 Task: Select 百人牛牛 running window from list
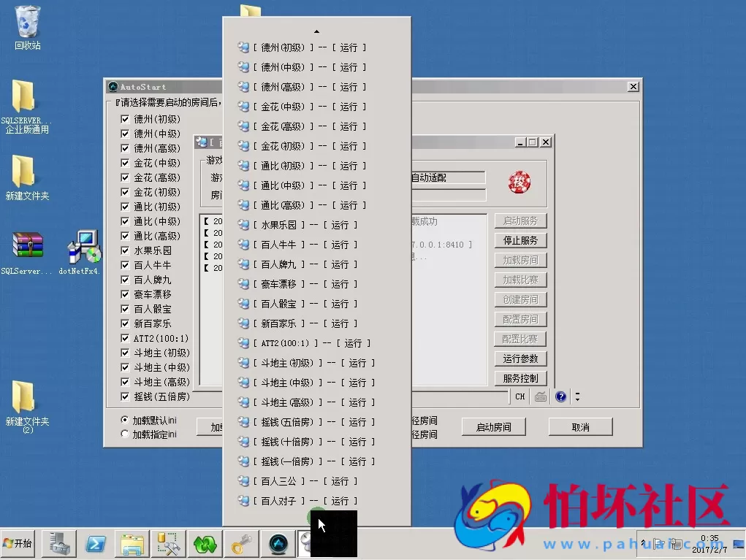coord(300,245)
